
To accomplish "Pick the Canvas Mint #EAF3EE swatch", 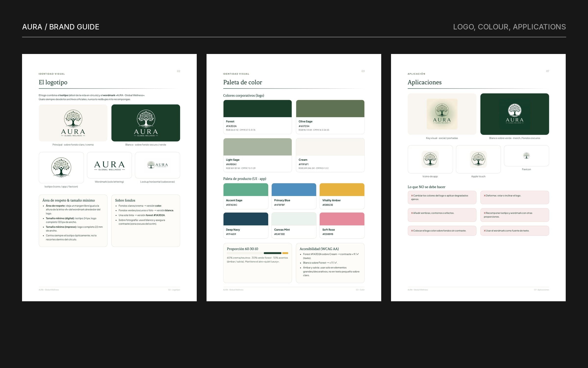I will point(294,219).
